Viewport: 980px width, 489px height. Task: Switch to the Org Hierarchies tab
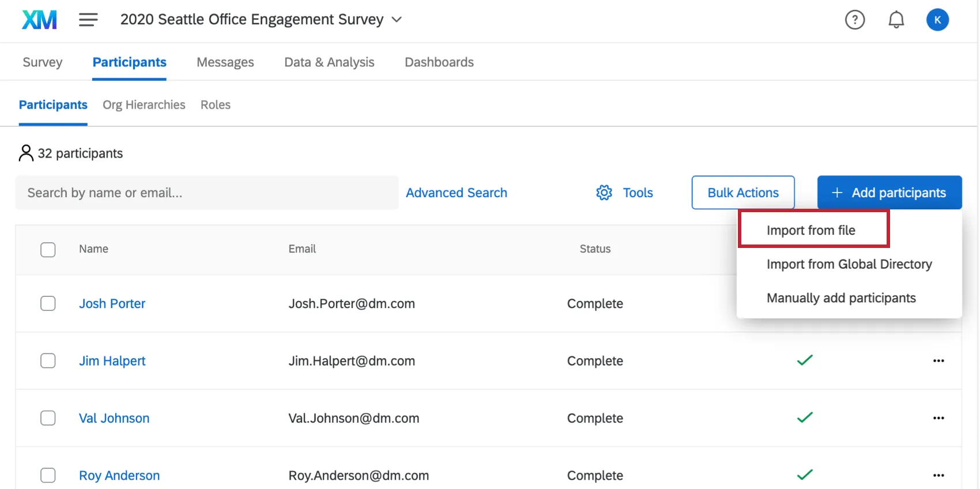coord(144,105)
